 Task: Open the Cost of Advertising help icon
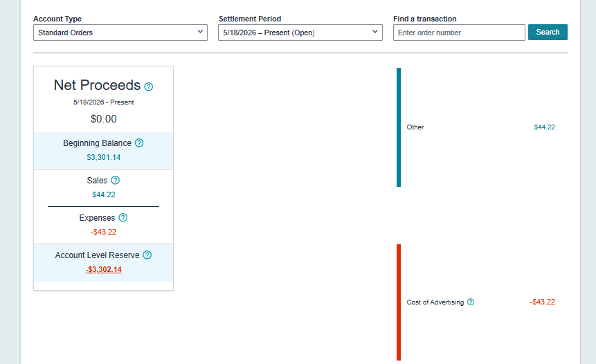click(x=471, y=302)
